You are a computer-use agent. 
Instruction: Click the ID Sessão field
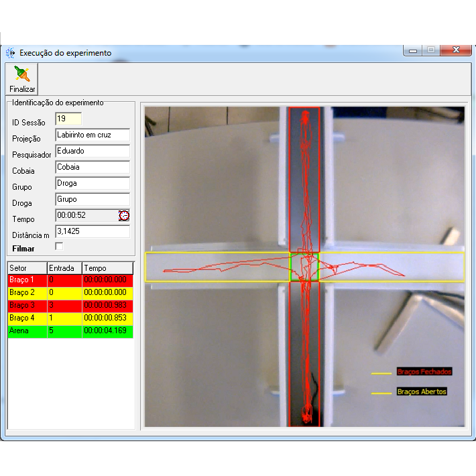[68, 119]
